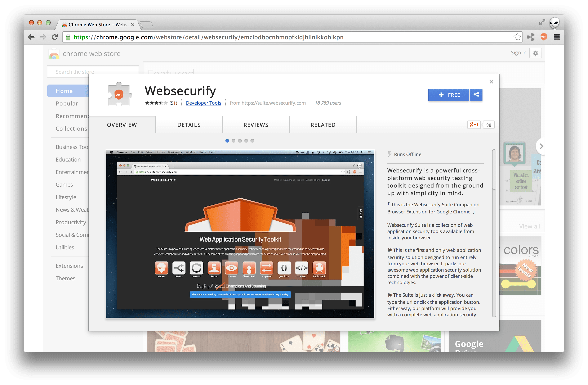This screenshot has width=588, height=385.
Task: Open the Education category
Action: point(68,160)
